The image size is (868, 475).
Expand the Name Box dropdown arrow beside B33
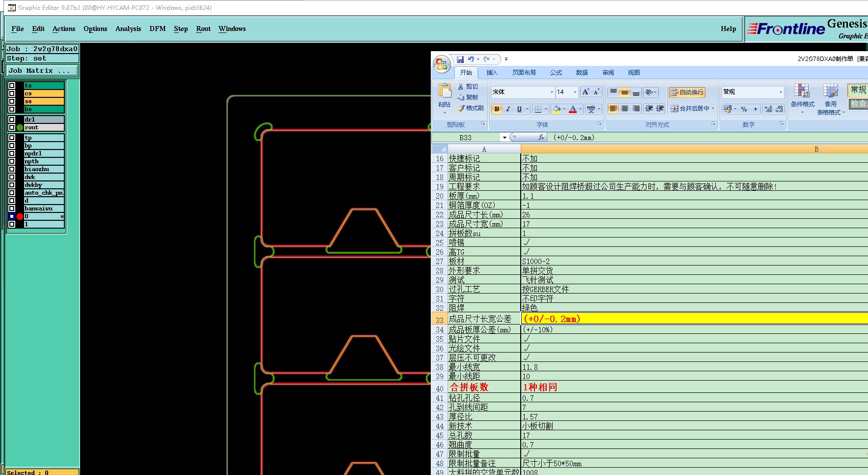point(504,138)
